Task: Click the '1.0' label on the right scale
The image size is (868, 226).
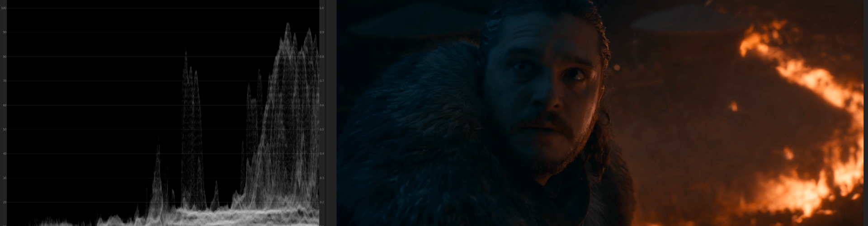Action: (322, 8)
